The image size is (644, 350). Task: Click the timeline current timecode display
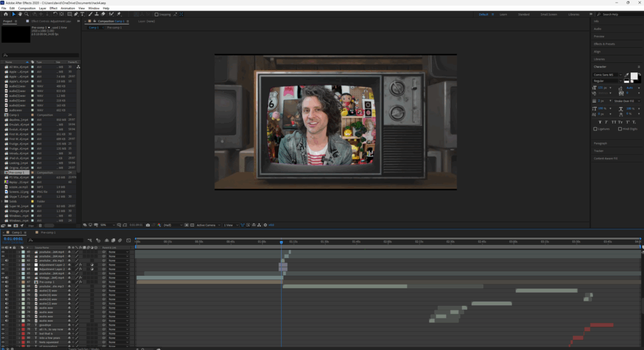click(x=13, y=239)
